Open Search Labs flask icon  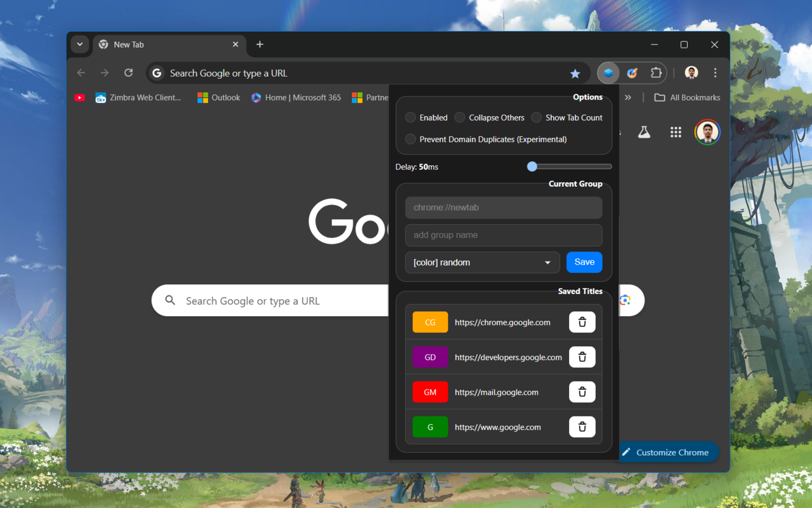[x=644, y=132]
